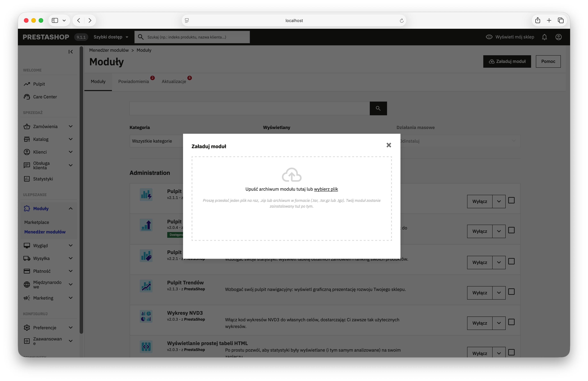The width and height of the screenshot is (588, 381).
Task: Tick checkbox for Pulpit v2.2.1 module
Action: click(x=511, y=261)
